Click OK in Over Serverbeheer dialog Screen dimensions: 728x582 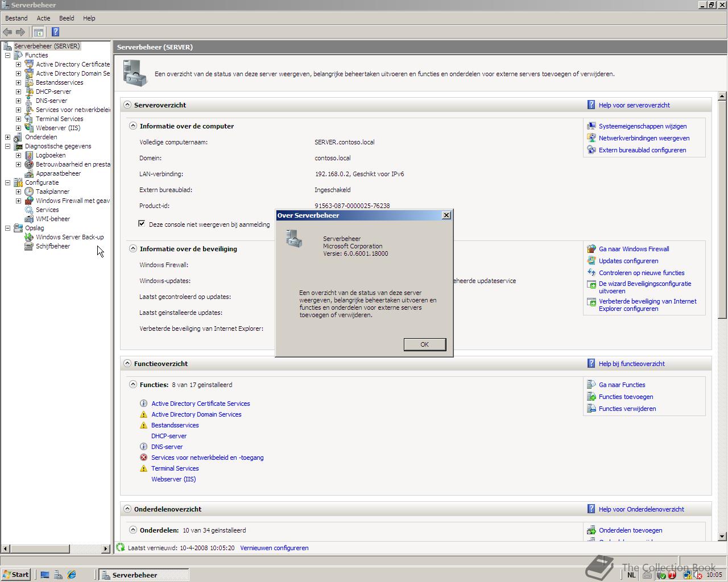pyautogui.click(x=424, y=344)
